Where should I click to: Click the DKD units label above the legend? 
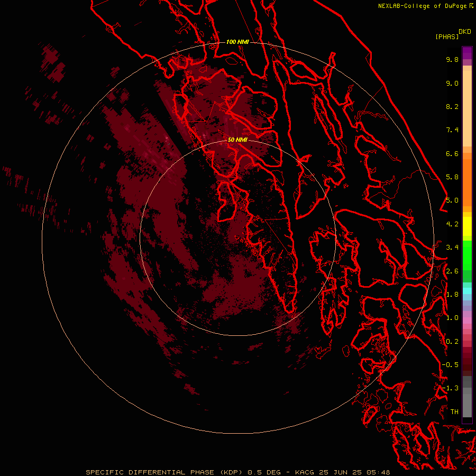(x=465, y=32)
